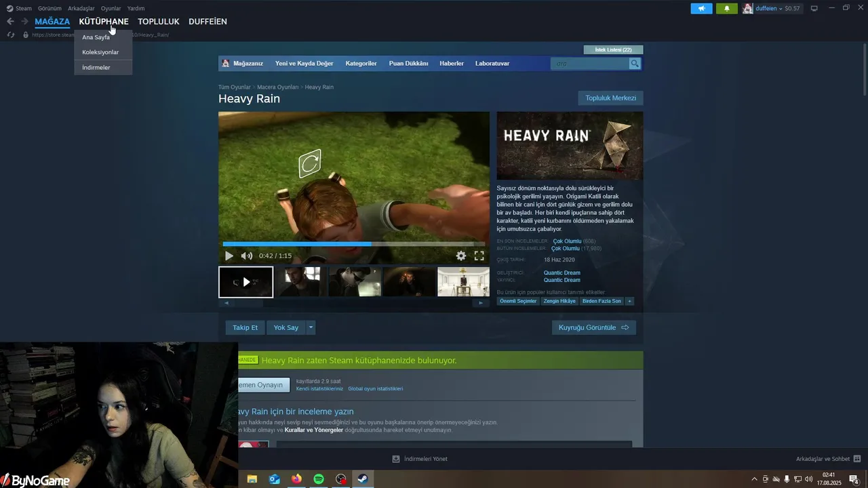The height and width of the screenshot is (488, 868).
Task: Open Spotify from the taskbar
Action: [x=319, y=479]
